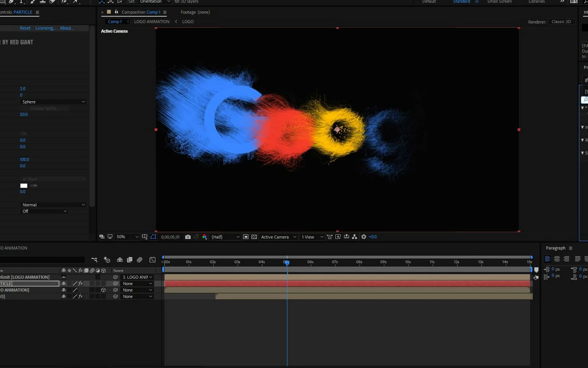Click the Licensing link in effect controls
The width and height of the screenshot is (588, 368).
coord(45,28)
